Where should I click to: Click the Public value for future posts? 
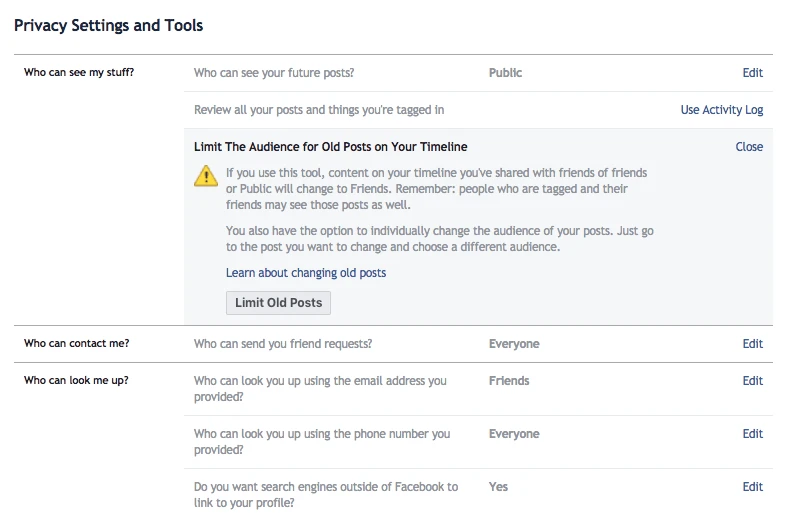(x=505, y=73)
